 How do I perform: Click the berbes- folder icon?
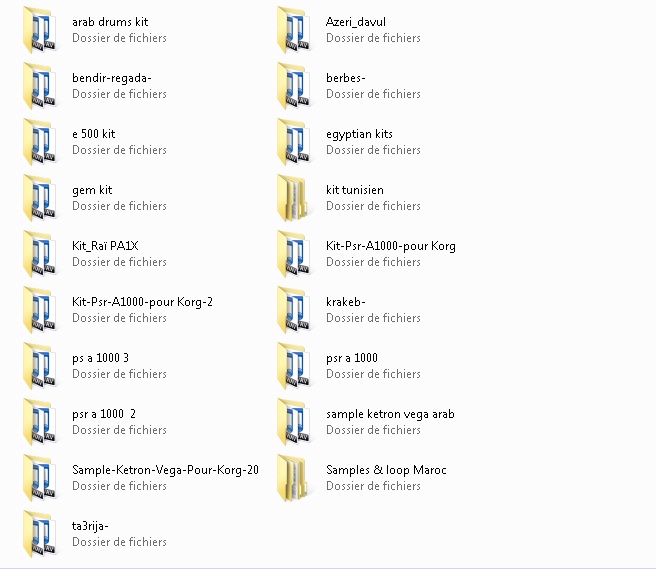(294, 86)
